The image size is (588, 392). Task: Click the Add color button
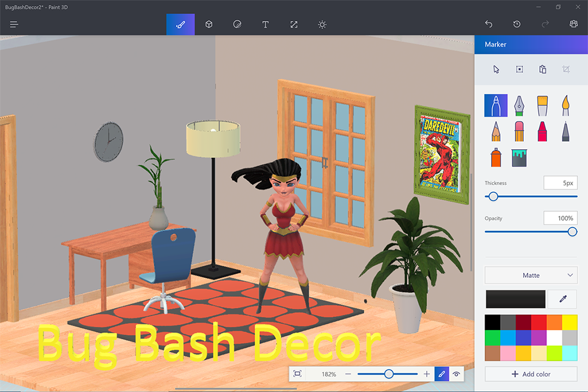click(x=531, y=374)
